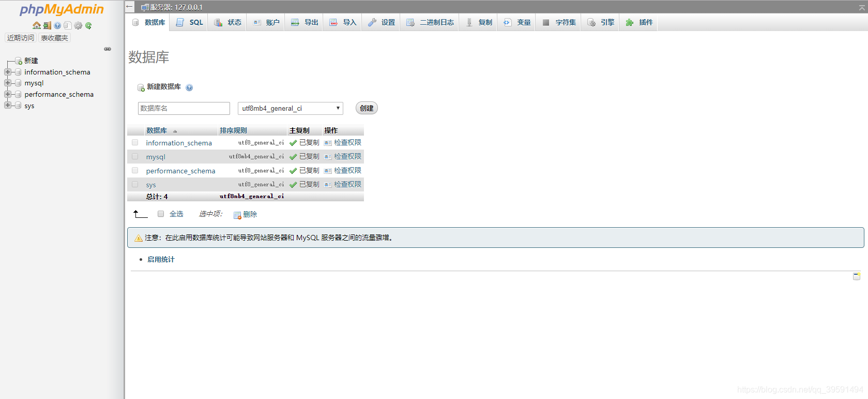Screen dimensions: 868x399
Task: Open MySQL documentation page icon in sidebar
Action: pos(68,25)
